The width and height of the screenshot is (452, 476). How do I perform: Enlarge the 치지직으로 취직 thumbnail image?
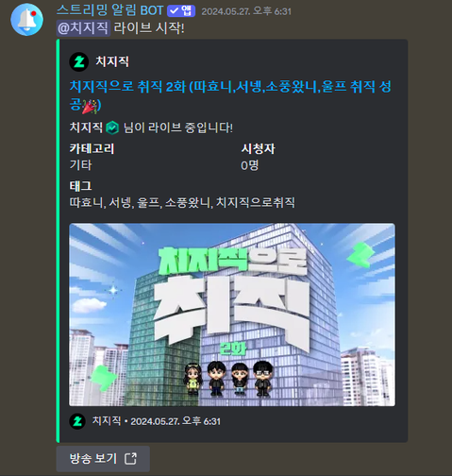[232, 314]
